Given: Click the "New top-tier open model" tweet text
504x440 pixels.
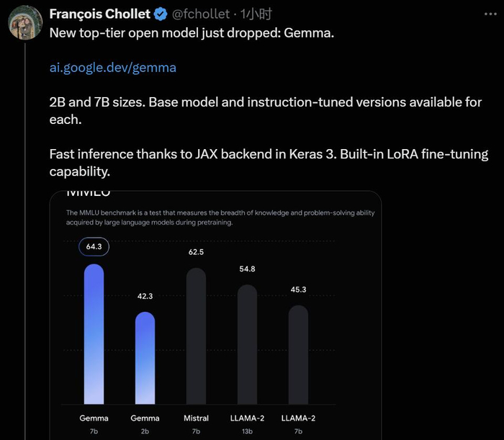Looking at the screenshot, I should point(192,33).
